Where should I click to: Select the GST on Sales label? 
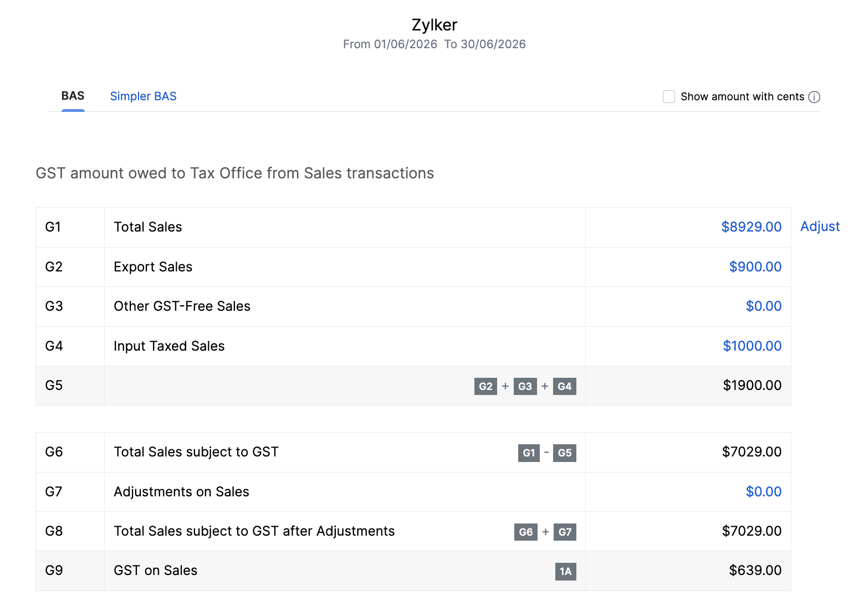(x=156, y=571)
